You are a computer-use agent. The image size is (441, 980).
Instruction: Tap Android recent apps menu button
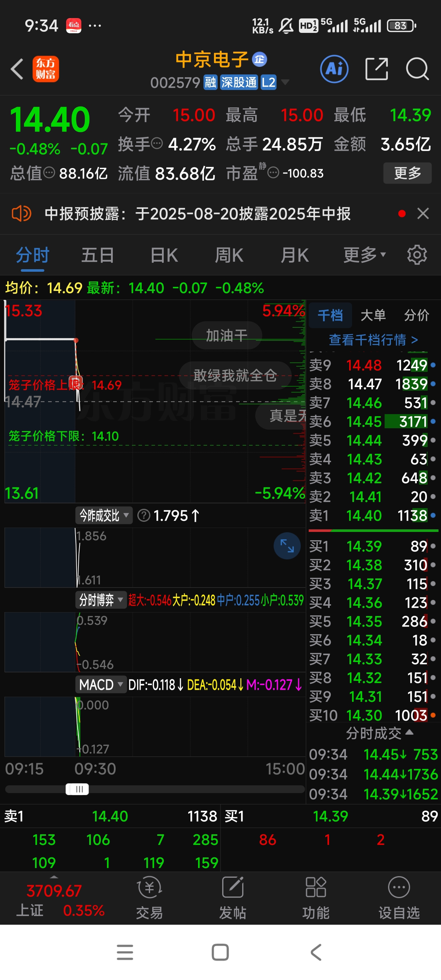coord(125,952)
